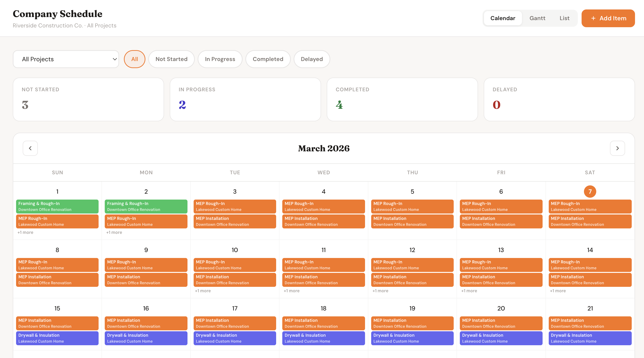644x358 pixels.
Task: Select the highlighted date March 7
Action: coord(590,192)
